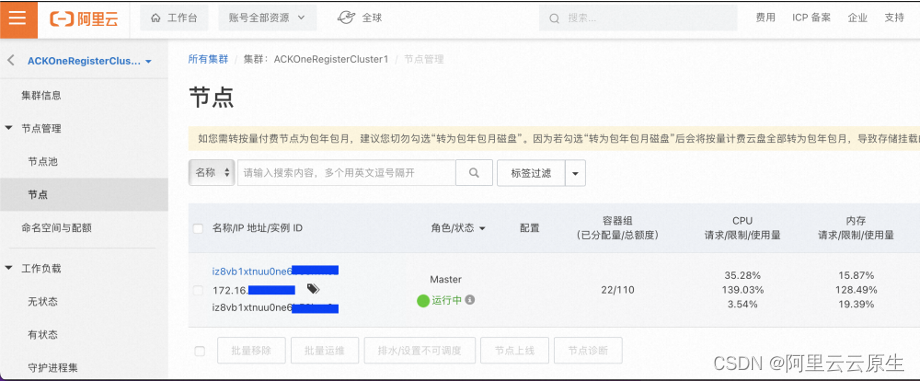Click the search magnifier button for nodes
This screenshot has width=920, height=382.
(474, 173)
